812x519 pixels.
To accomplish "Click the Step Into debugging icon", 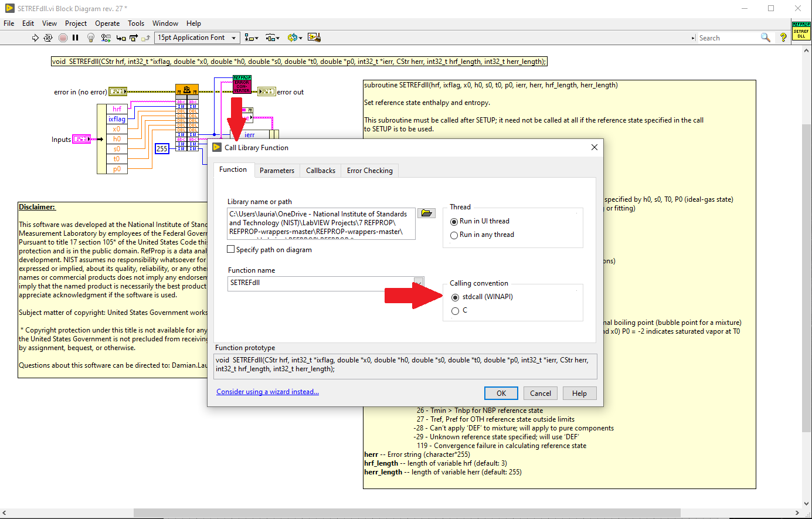I will click(122, 37).
